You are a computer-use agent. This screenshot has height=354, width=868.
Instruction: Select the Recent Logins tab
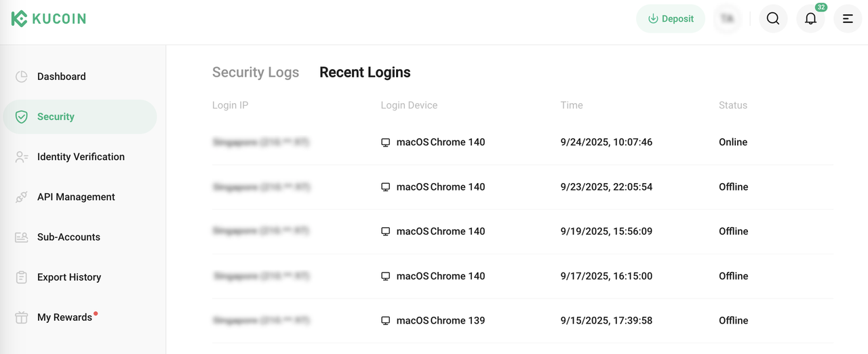pos(365,73)
